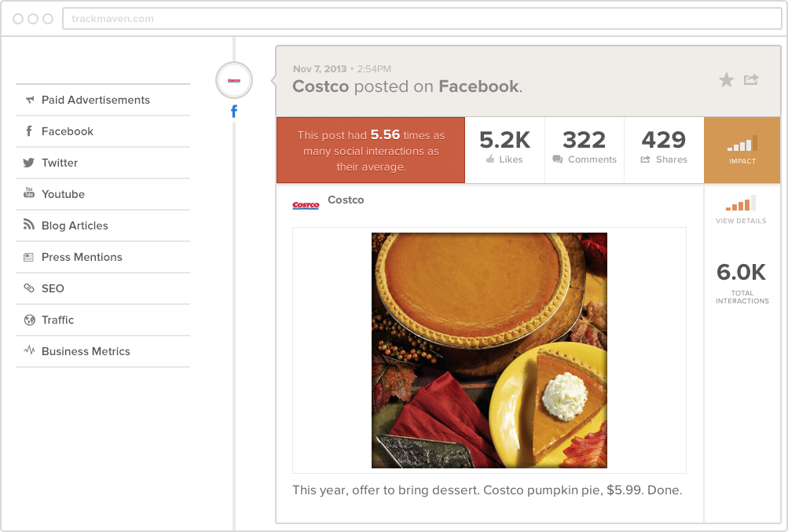Select Facebook in the sidebar

[x=103, y=131]
